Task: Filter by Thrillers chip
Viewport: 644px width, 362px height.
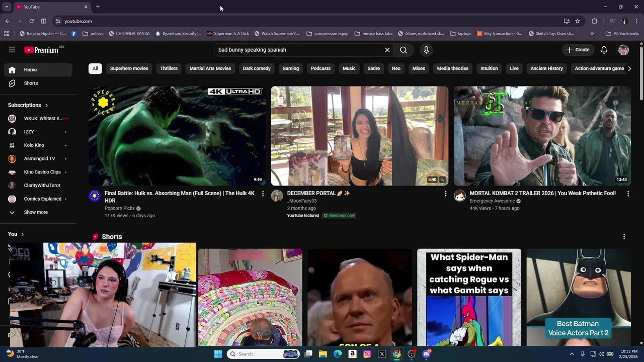Action: 169,68
